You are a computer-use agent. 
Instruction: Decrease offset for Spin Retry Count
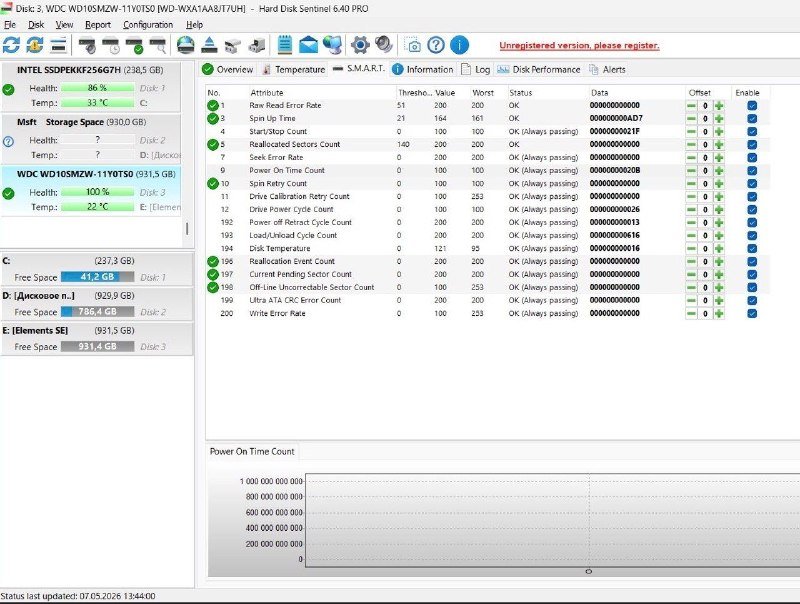click(x=691, y=184)
